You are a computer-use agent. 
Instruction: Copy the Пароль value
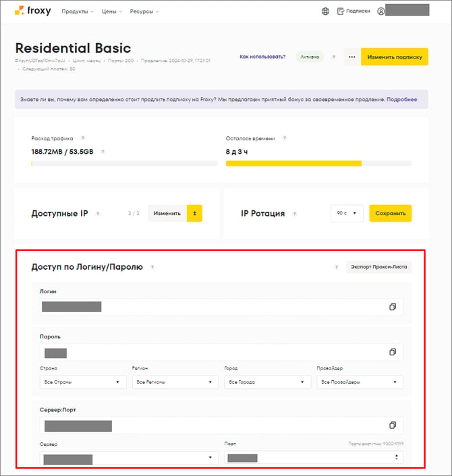(x=393, y=352)
